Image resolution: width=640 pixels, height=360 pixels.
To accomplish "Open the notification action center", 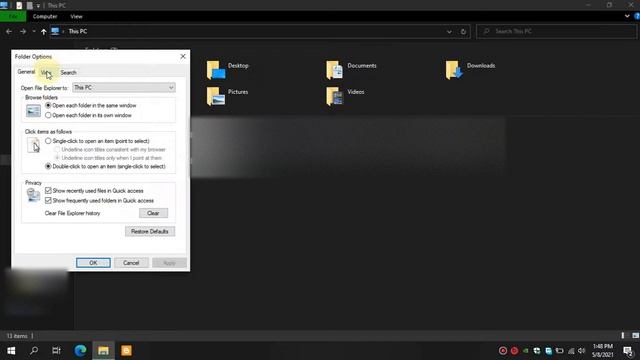I will 628,351.
